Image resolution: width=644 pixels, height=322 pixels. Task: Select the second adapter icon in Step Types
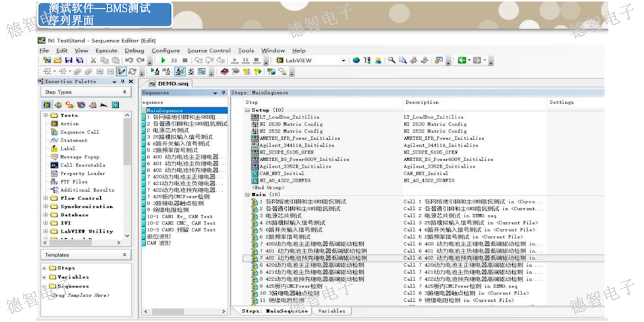(59, 105)
